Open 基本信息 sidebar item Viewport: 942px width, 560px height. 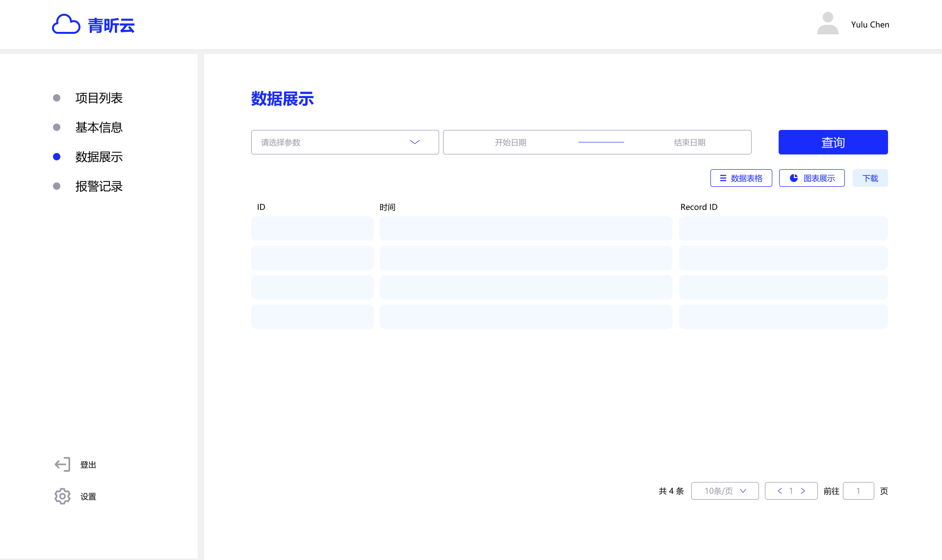click(x=99, y=127)
